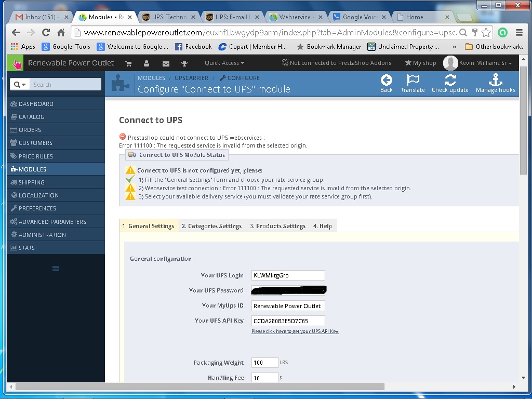Bookmark this page with the star icon
This screenshot has width=532, height=399.
[x=486, y=33]
